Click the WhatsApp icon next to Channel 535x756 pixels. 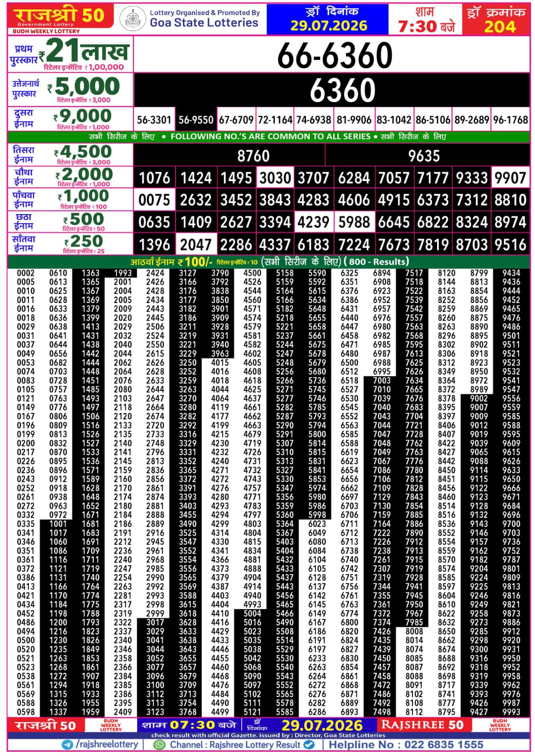(x=160, y=745)
